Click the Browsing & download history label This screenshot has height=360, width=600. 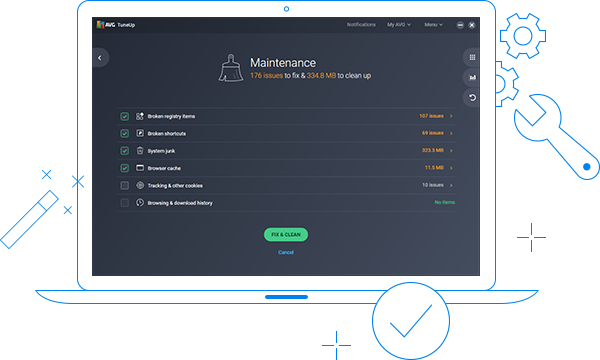click(x=180, y=203)
